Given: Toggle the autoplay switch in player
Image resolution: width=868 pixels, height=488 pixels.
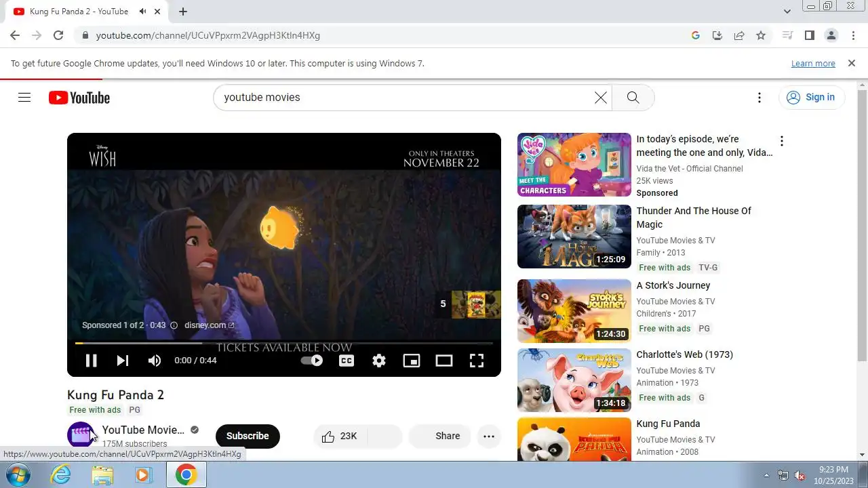Looking at the screenshot, I should click(x=312, y=361).
